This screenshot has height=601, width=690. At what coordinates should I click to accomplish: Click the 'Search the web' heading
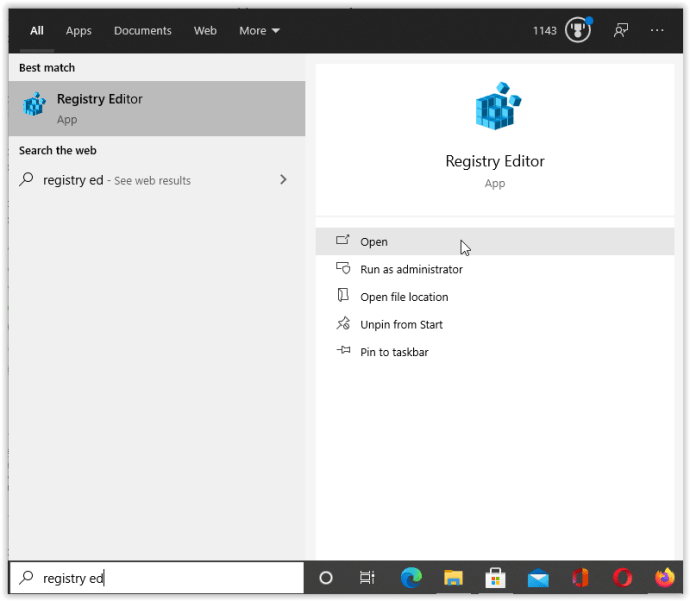click(x=58, y=150)
